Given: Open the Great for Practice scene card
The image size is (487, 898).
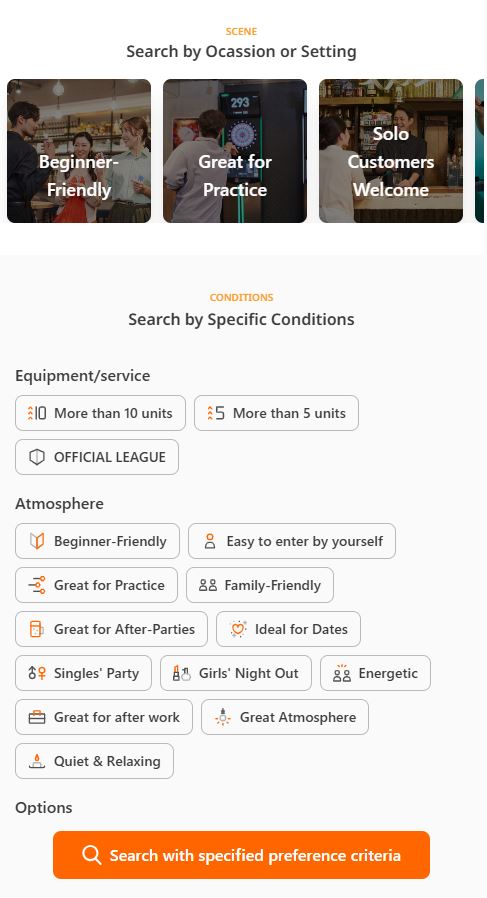Looking at the screenshot, I should pos(235,151).
